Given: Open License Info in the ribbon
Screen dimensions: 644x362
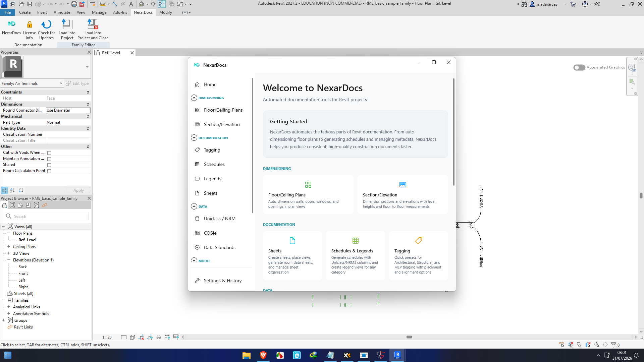Looking at the screenshot, I should tap(29, 29).
